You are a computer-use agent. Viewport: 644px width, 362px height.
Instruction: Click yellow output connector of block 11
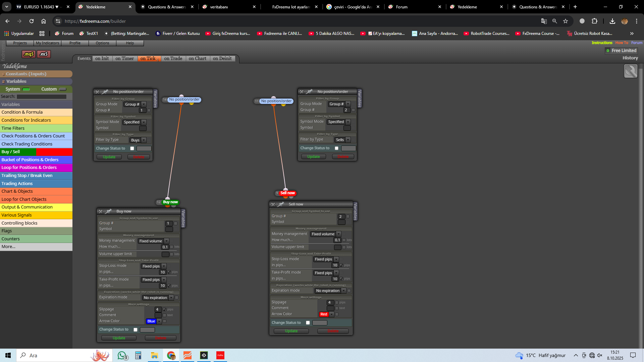283,105
